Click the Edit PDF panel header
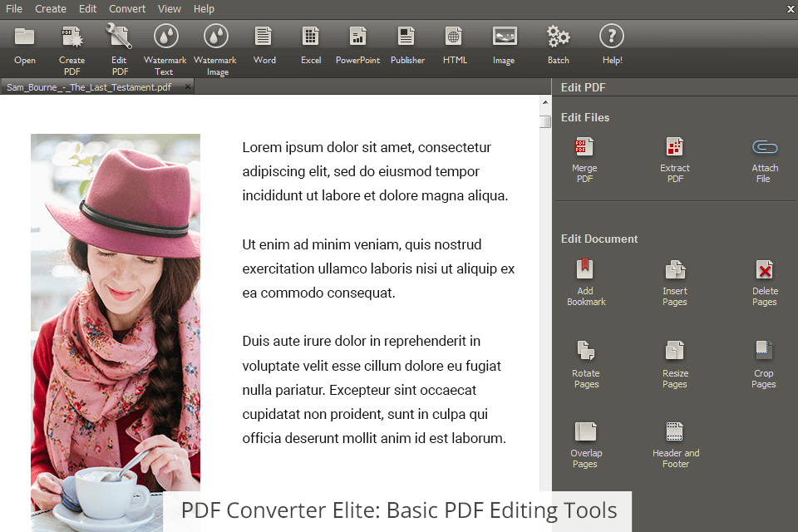This screenshot has width=798, height=532. (x=583, y=87)
